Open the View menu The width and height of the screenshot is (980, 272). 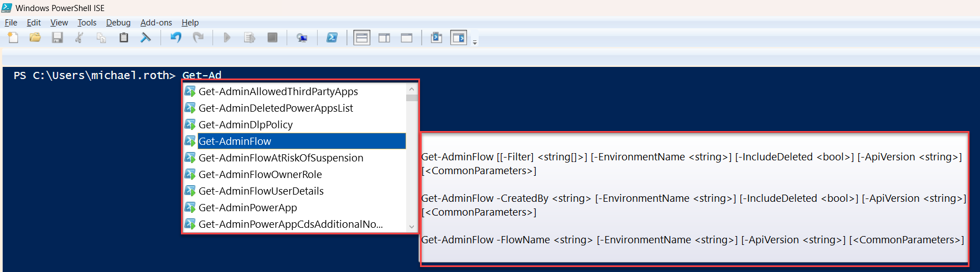59,23
